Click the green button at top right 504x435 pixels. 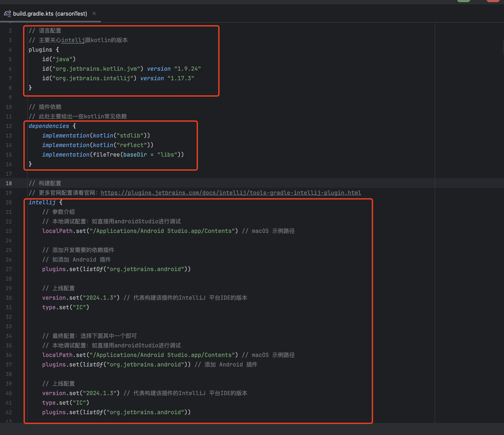[x=463, y=1]
